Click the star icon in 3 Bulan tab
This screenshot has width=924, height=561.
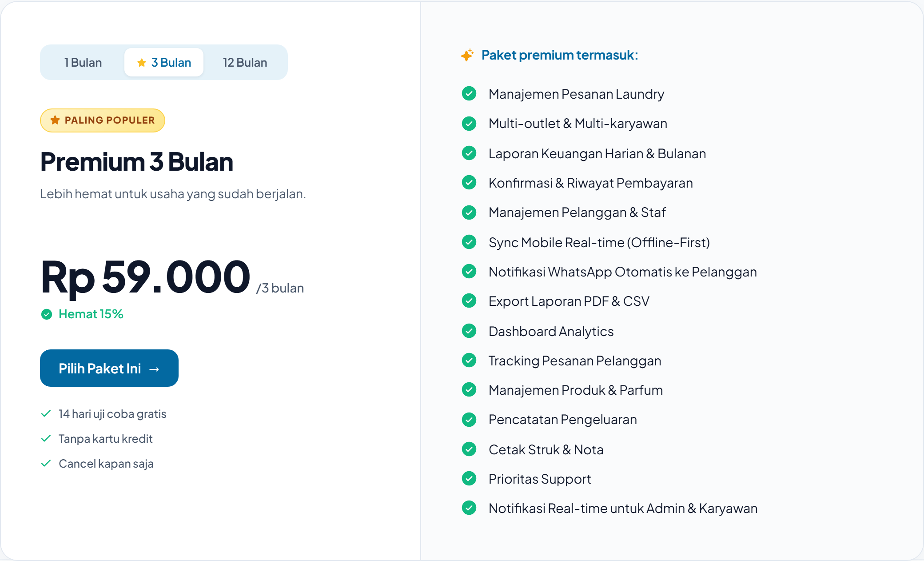tap(142, 63)
